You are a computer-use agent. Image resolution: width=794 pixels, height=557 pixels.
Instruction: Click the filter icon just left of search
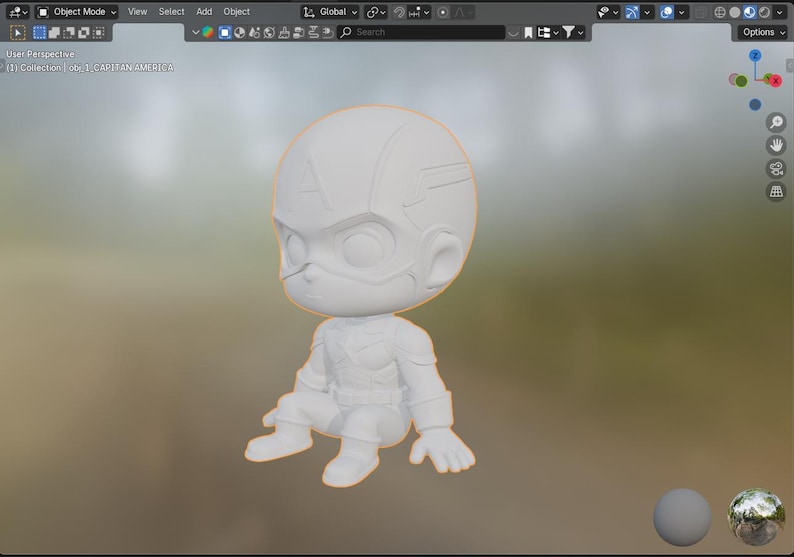(x=328, y=32)
